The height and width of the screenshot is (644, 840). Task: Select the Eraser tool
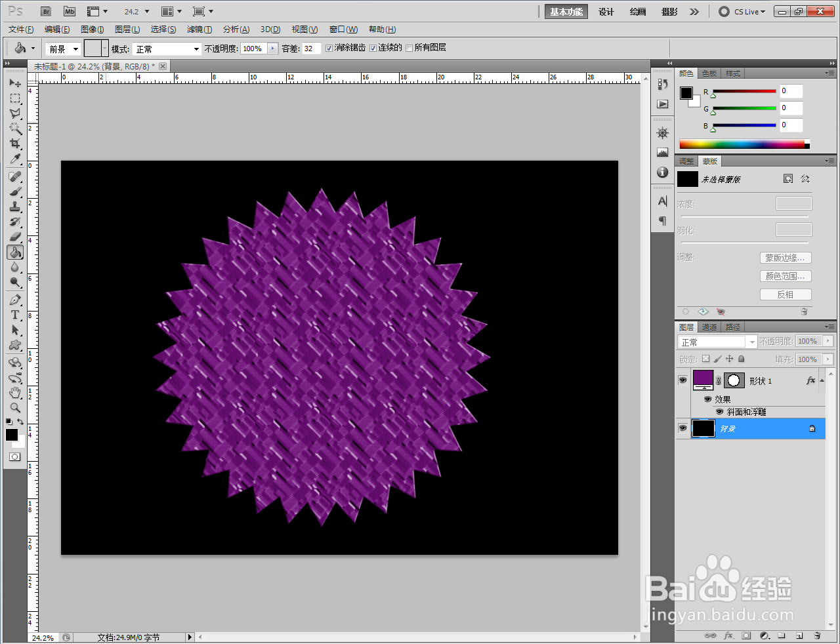click(x=15, y=237)
